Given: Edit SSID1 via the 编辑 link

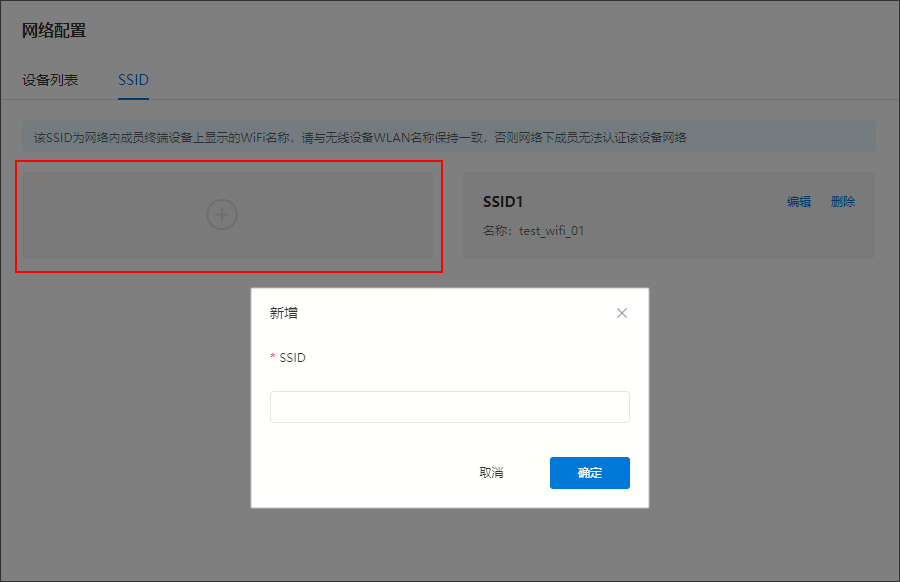Looking at the screenshot, I should pos(798,201).
